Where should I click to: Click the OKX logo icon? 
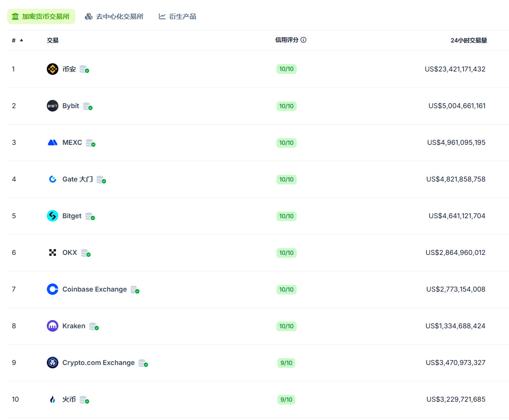click(53, 252)
